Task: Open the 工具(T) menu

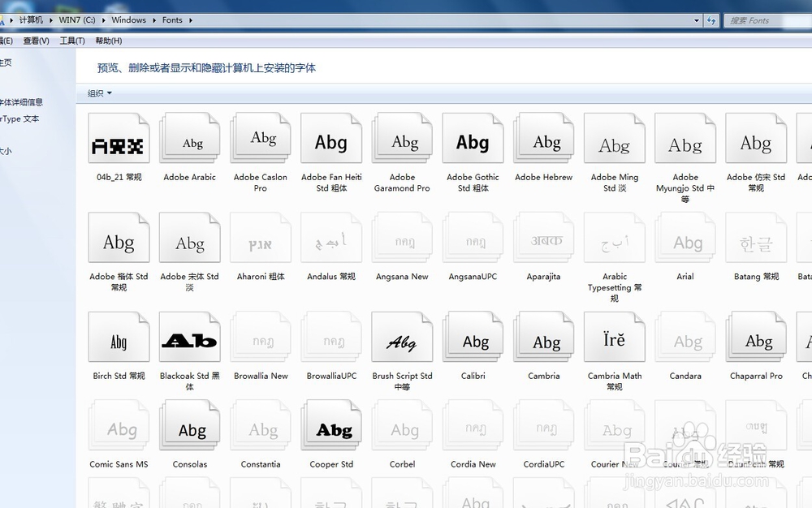Action: (72, 41)
